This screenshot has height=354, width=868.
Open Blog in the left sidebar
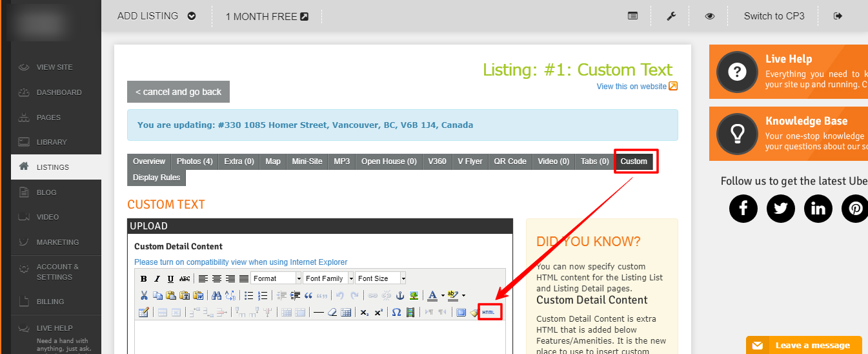[46, 193]
